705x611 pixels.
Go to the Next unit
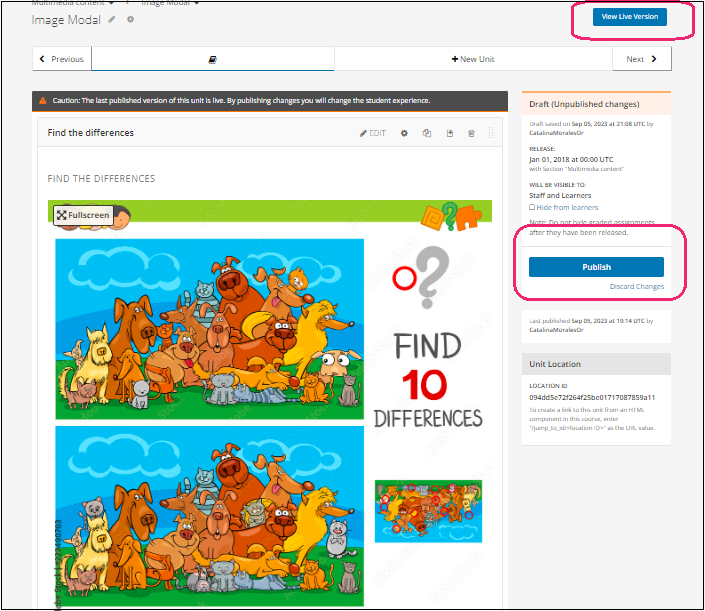coord(641,59)
